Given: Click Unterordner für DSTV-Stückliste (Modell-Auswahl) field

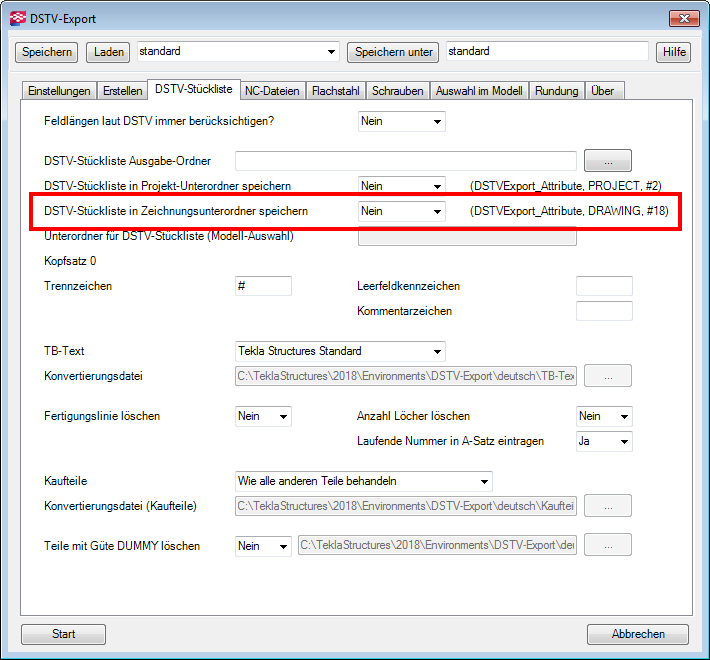Looking at the screenshot, I should [467, 236].
